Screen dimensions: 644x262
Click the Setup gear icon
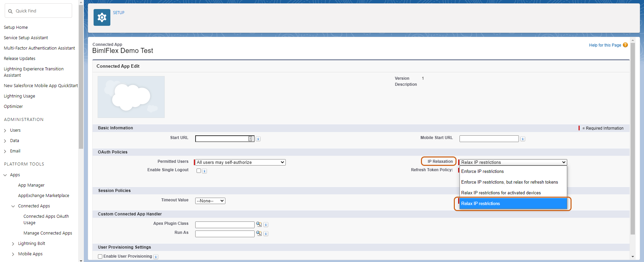coord(102,17)
